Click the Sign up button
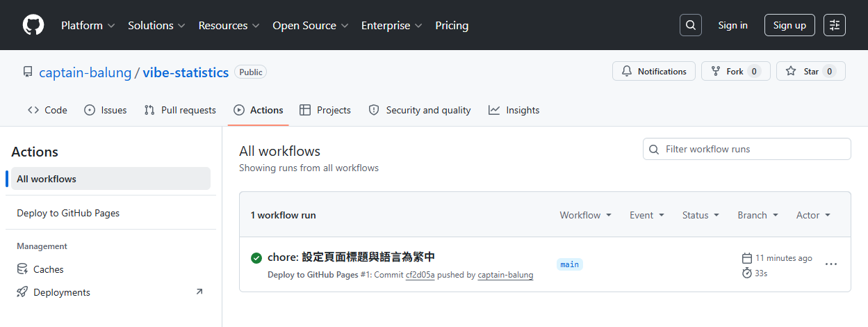Image resolution: width=868 pixels, height=327 pixels. click(789, 25)
